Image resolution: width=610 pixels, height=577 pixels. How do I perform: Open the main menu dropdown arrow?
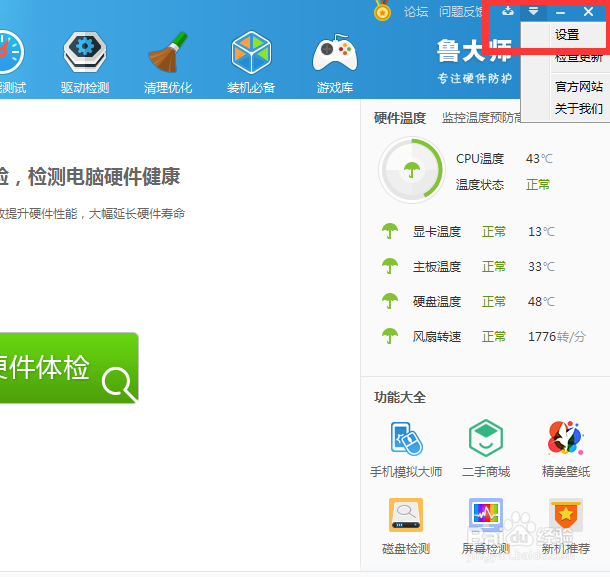click(x=533, y=11)
